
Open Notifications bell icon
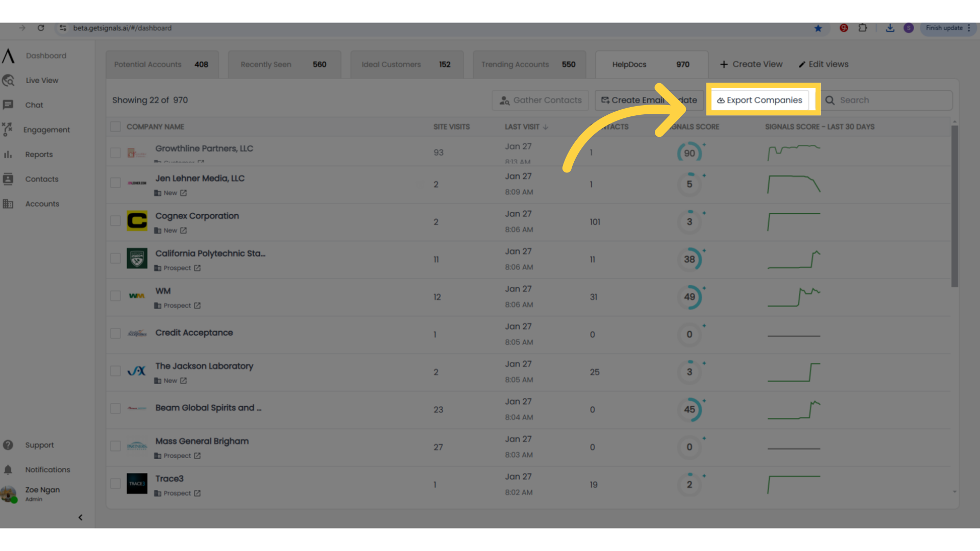tap(8, 469)
